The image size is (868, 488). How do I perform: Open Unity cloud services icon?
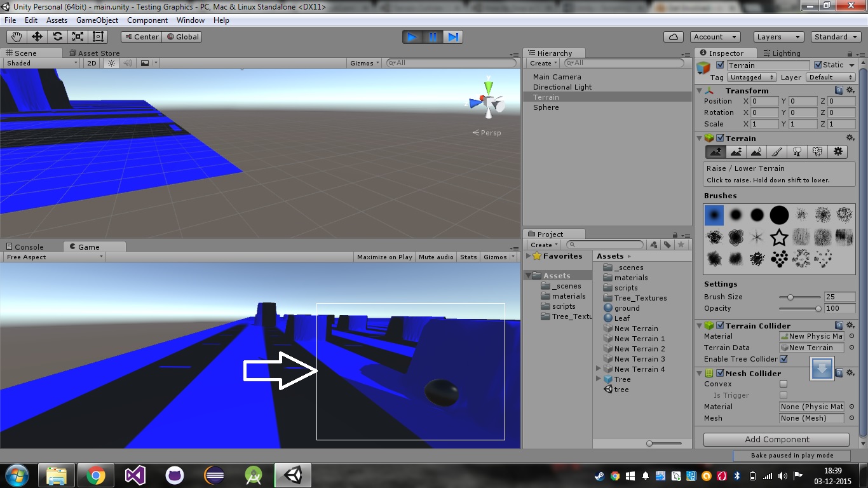click(x=673, y=37)
